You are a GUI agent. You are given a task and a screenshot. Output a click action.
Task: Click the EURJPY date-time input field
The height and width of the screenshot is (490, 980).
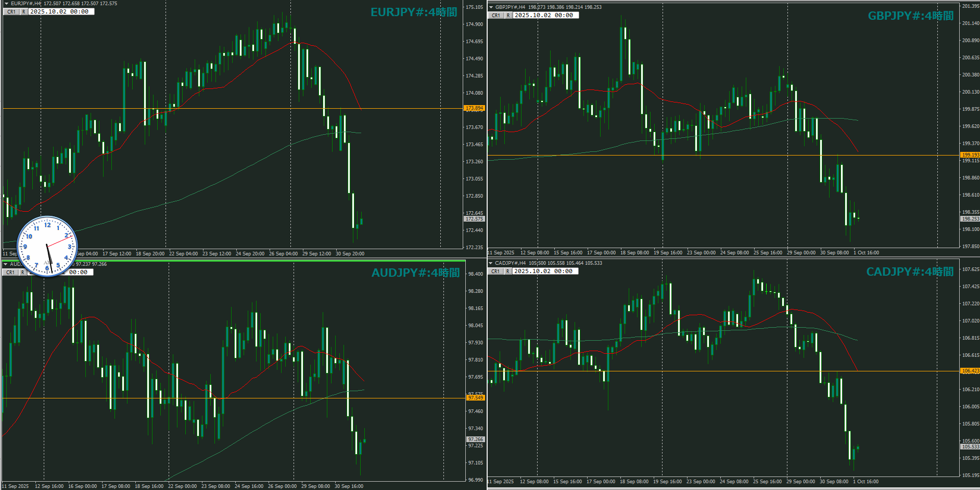pos(61,11)
